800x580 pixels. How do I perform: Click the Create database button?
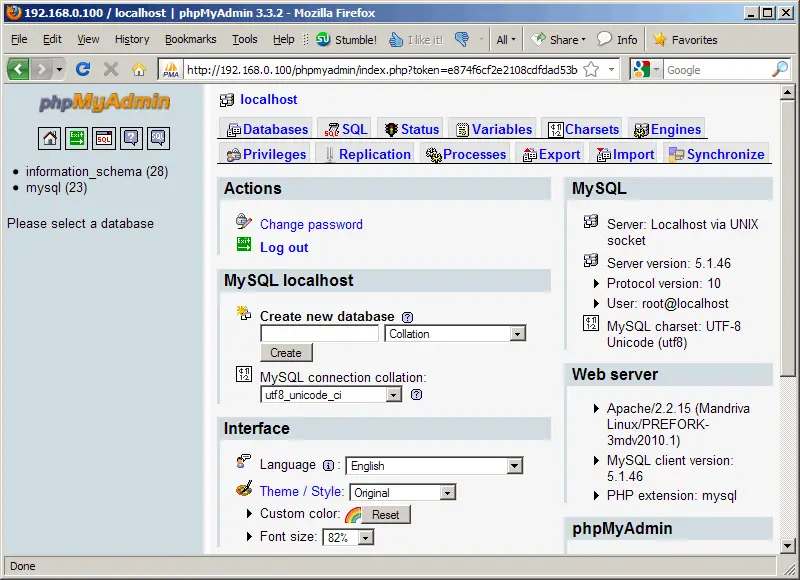286,353
